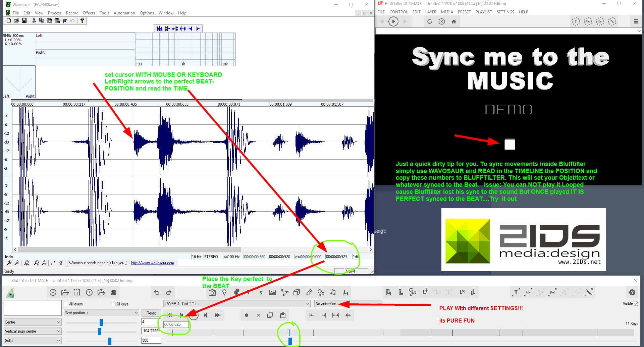Paste key clipboard icon
Image resolution: width=644 pixels, height=347 pixels.
283,315
